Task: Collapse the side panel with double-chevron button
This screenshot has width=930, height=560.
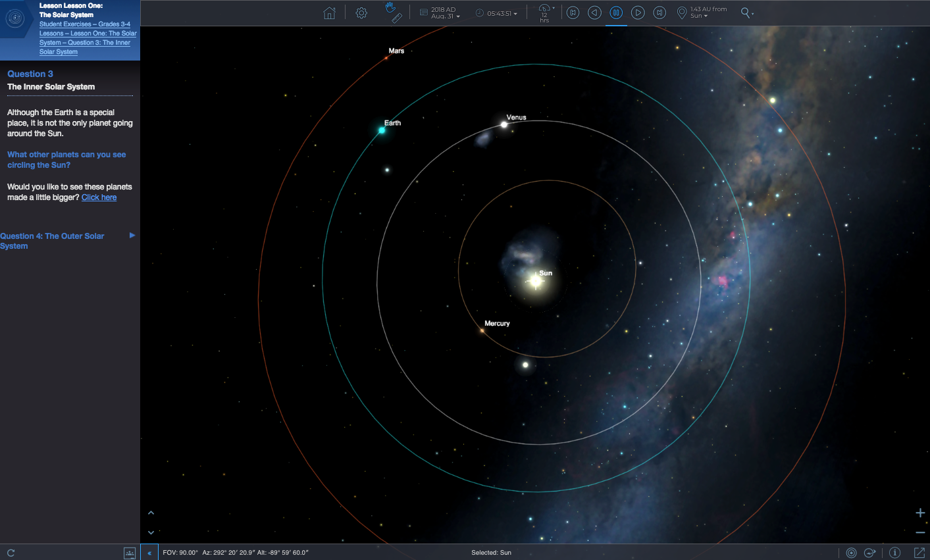Action: [149, 553]
